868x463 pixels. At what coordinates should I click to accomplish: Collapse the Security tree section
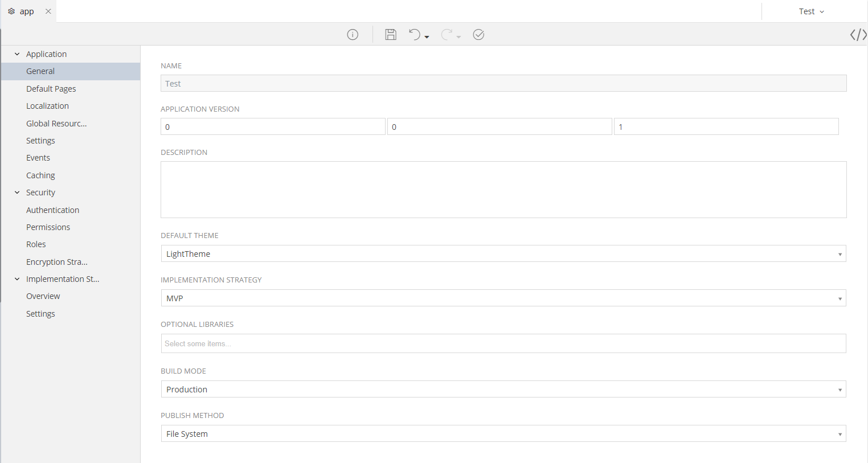(x=17, y=192)
